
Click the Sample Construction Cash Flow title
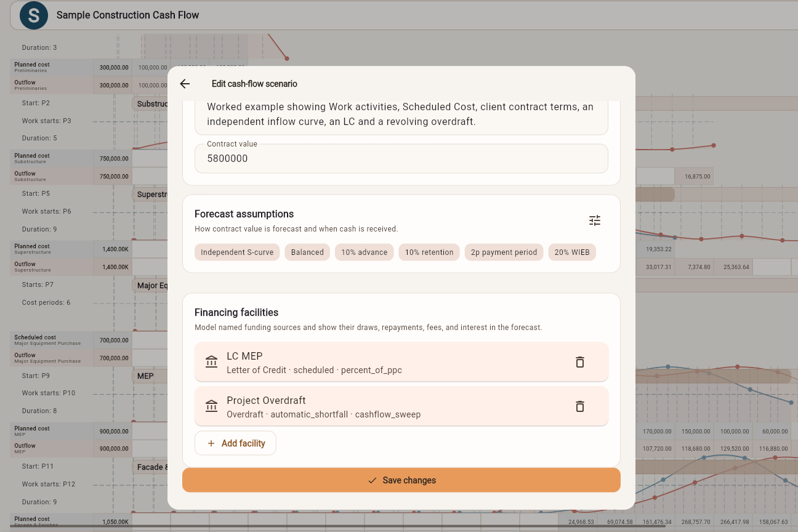pos(127,15)
